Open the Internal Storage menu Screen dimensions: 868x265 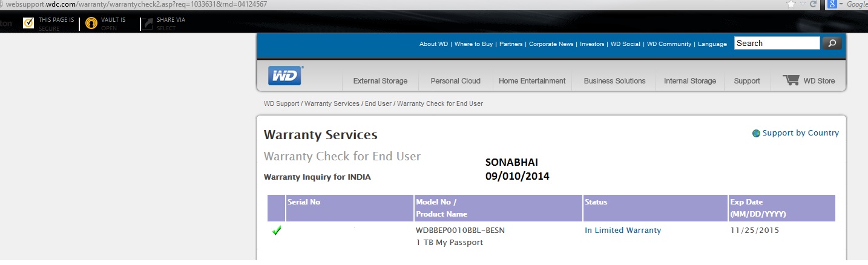coord(690,81)
